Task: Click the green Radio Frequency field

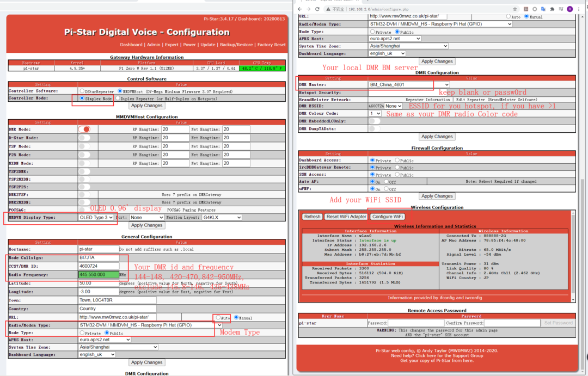Action: (x=99, y=275)
